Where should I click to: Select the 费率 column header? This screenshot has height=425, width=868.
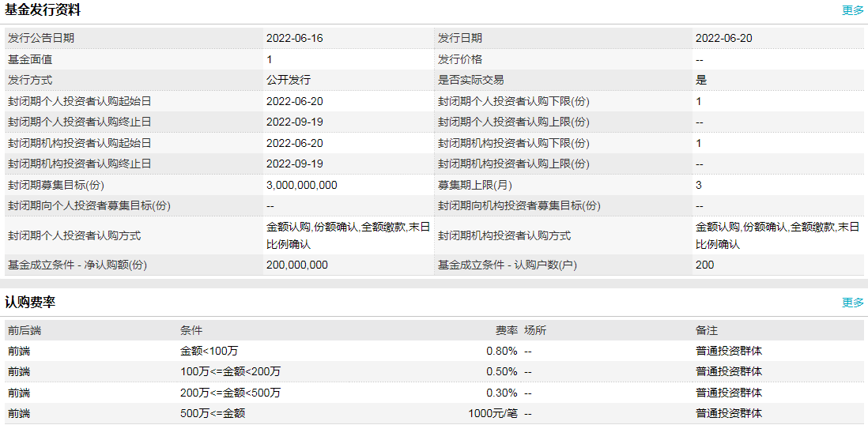click(506, 330)
